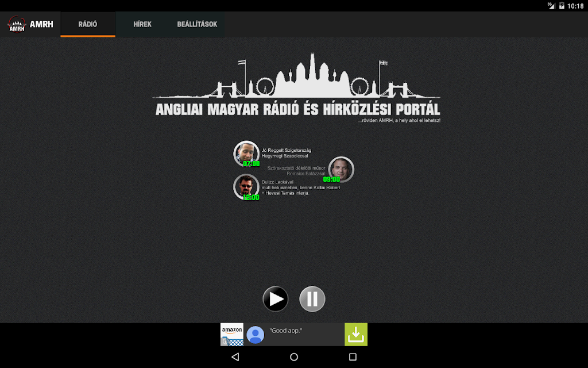The width and height of the screenshot is (588, 368).
Task: Tap '...röviden AMRH' slogan text
Action: point(399,121)
